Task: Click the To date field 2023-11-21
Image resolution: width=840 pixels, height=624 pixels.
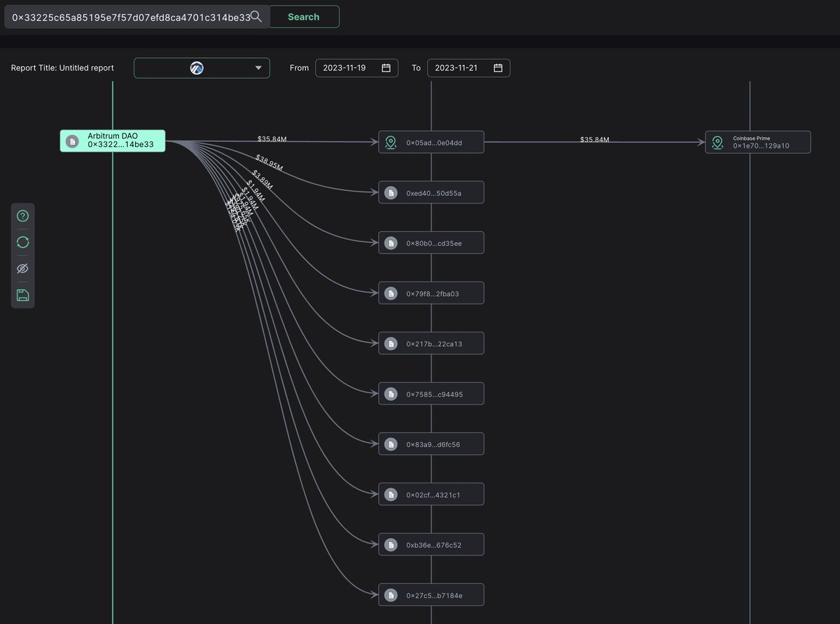Action: [x=468, y=68]
